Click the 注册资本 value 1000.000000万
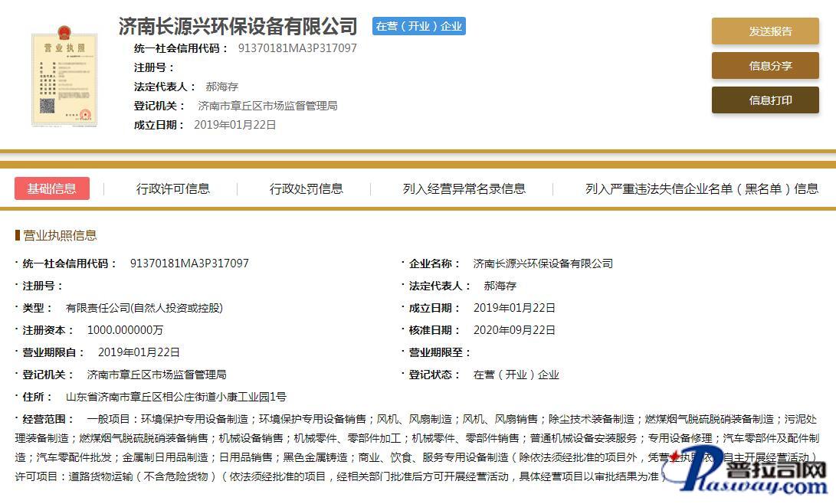 125,330
